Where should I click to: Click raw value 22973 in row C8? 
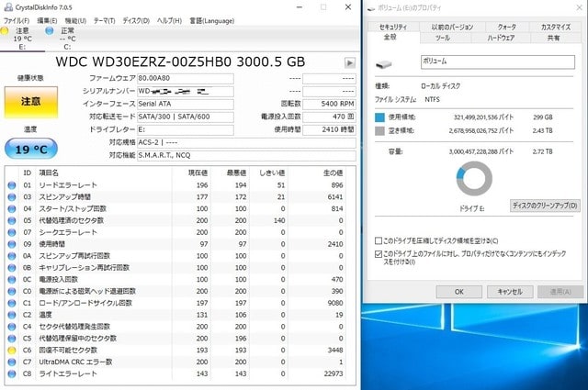click(x=334, y=373)
